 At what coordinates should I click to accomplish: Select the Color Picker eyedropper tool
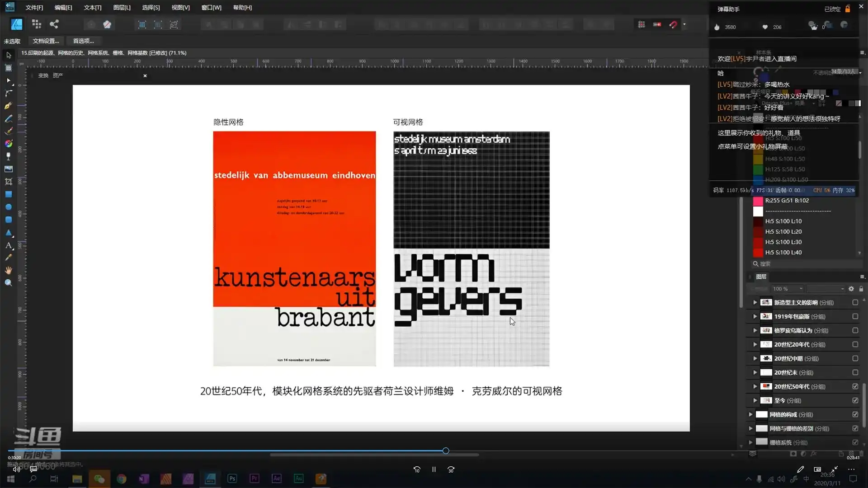point(8,257)
